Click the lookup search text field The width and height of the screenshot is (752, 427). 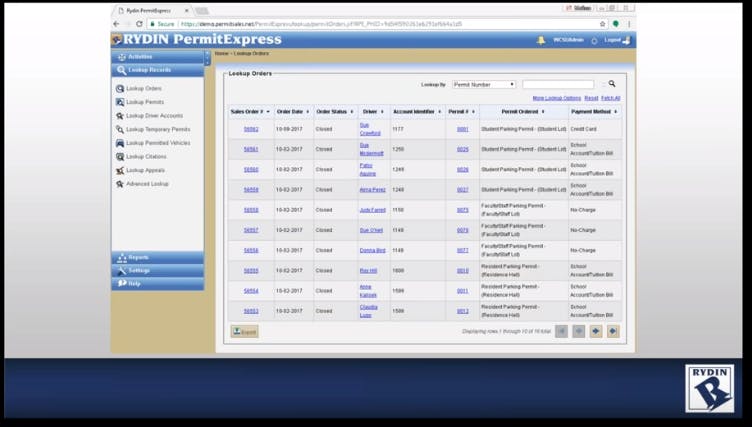click(558, 84)
